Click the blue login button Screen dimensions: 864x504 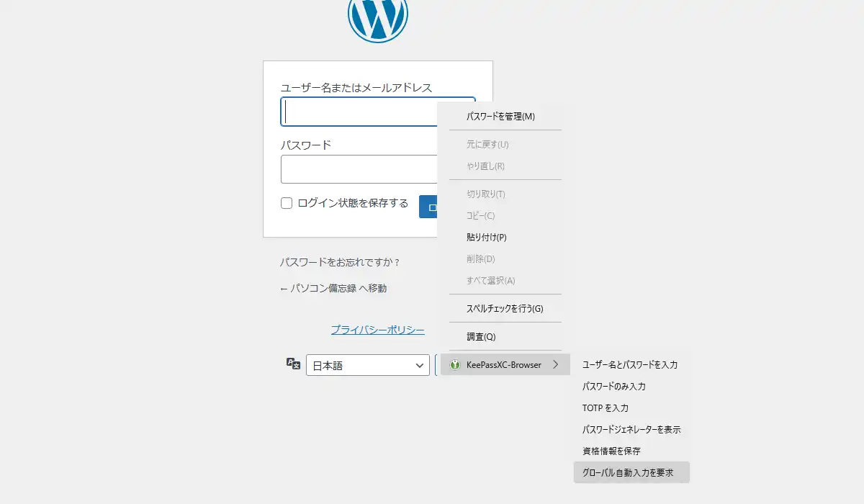[428, 207]
